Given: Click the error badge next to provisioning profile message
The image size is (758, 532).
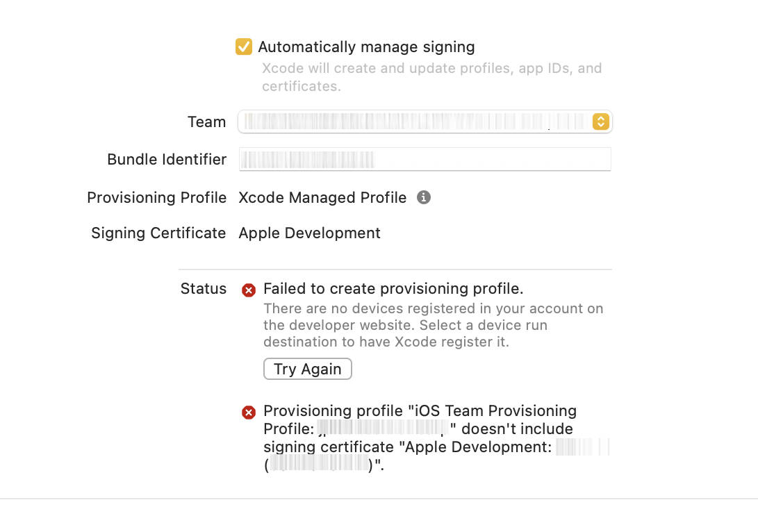Looking at the screenshot, I should click(x=249, y=412).
